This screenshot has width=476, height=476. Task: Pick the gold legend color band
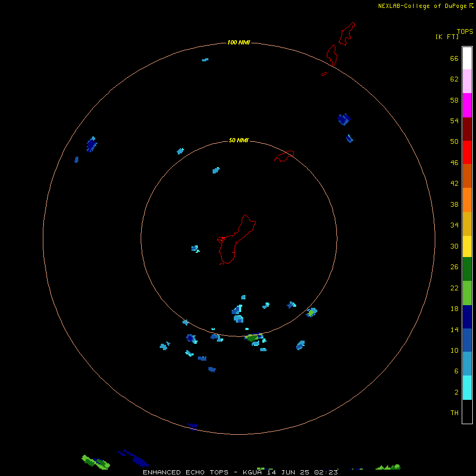point(467,224)
